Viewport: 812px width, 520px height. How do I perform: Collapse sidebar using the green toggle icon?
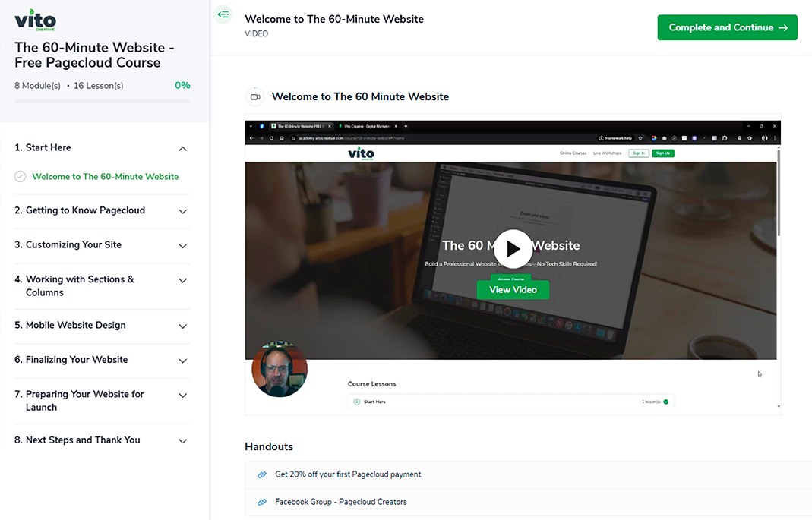[223, 14]
